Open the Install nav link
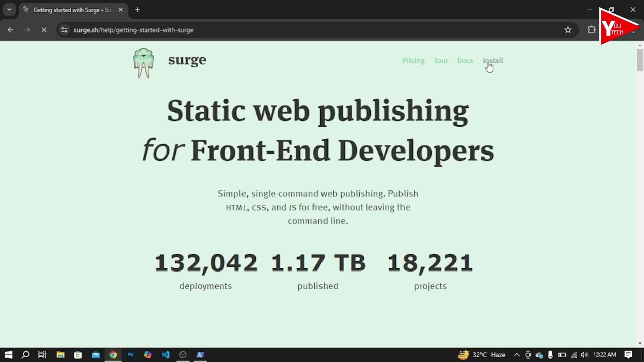This screenshot has height=362, width=644. click(x=493, y=60)
